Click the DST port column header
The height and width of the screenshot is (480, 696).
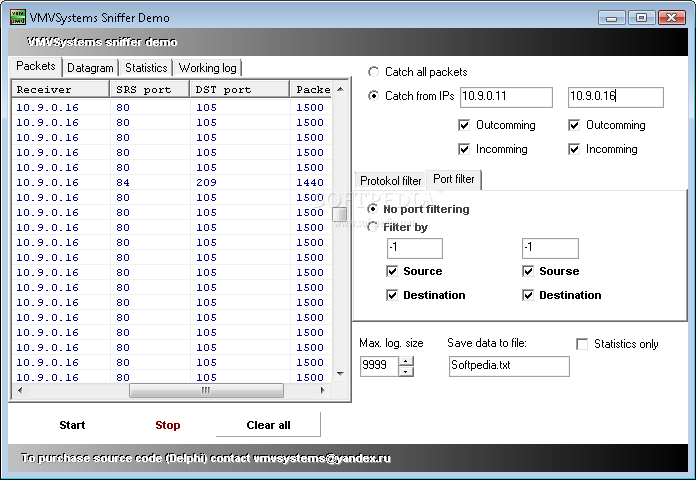240,89
